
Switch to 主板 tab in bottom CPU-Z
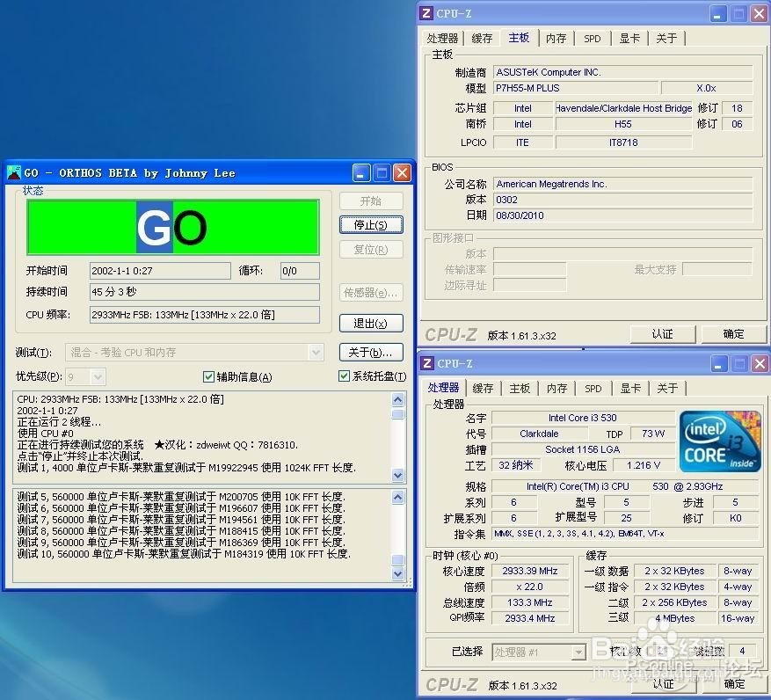click(520, 389)
